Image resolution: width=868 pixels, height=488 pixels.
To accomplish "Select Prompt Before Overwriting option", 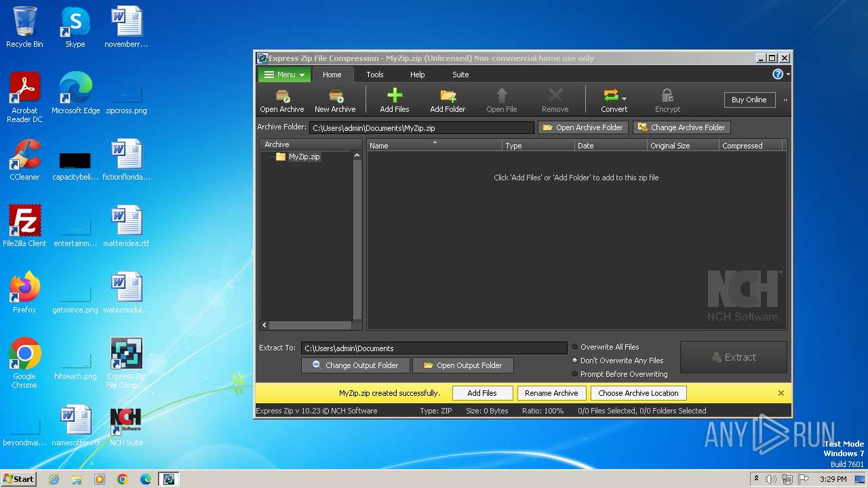I will point(619,374).
